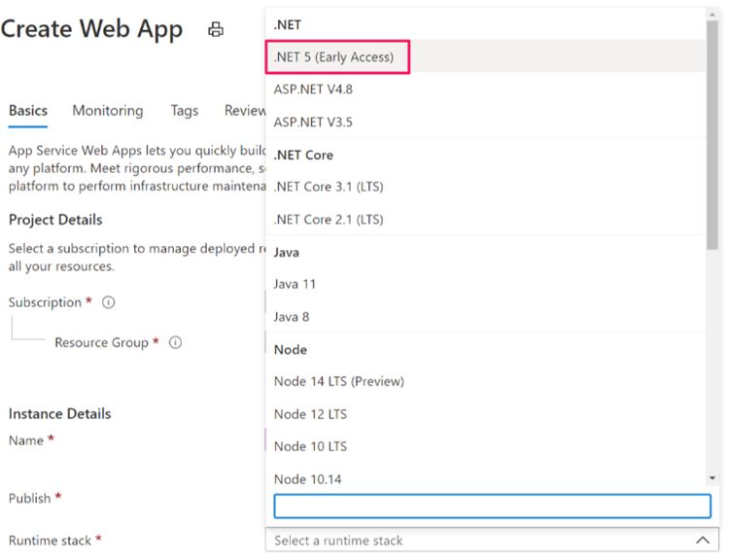Select .NET Core 3.1 (LTS)
730x560 pixels.
(329, 187)
